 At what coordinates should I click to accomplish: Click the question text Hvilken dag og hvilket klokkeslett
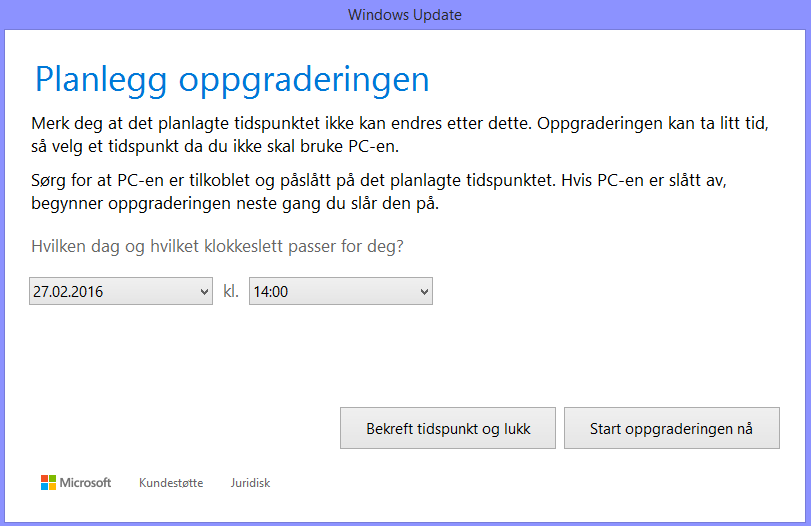(x=217, y=246)
